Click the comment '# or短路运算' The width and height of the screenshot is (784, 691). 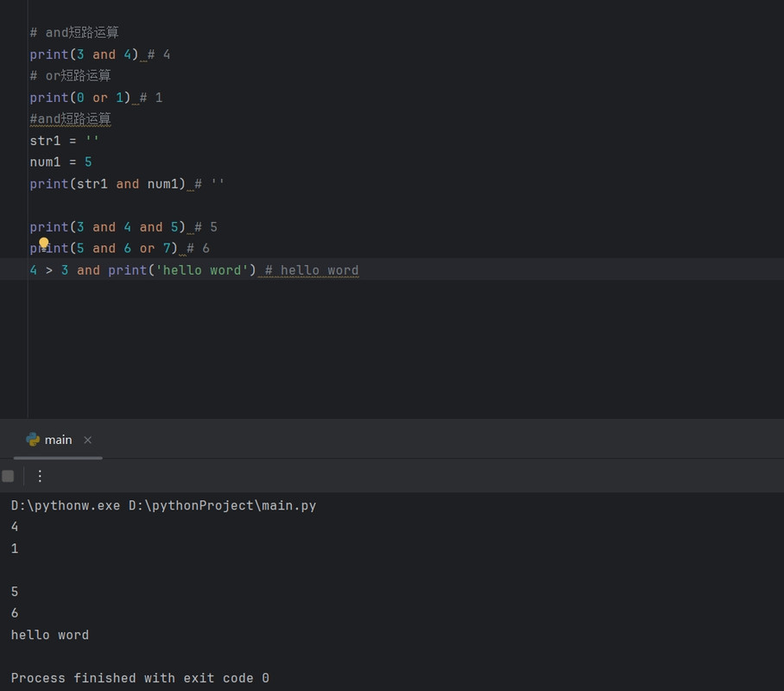(x=70, y=75)
